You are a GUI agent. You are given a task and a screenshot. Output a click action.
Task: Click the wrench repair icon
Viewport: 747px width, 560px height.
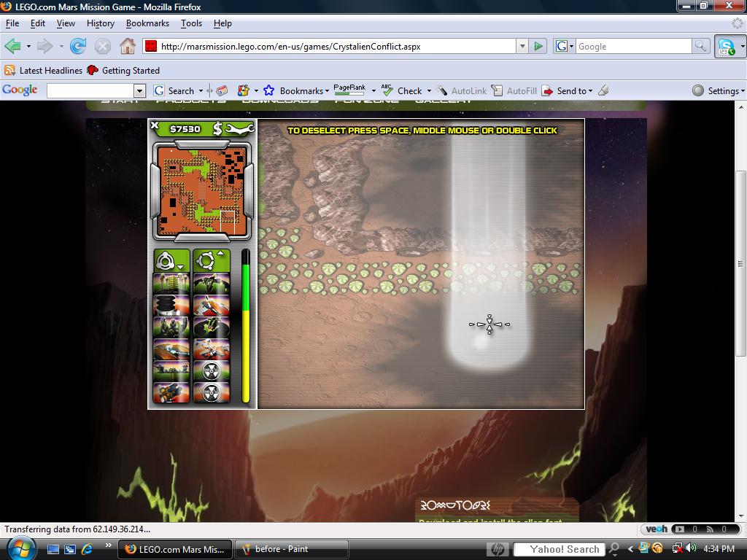click(239, 128)
